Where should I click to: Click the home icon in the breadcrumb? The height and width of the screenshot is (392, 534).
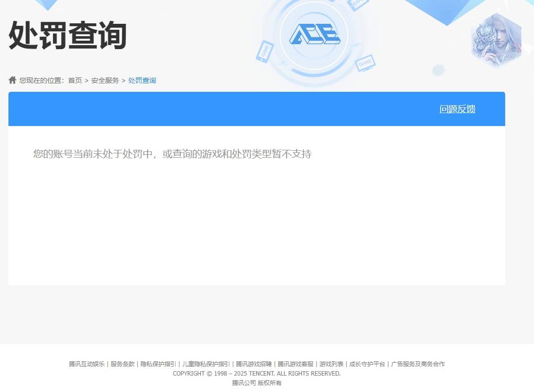click(x=12, y=80)
